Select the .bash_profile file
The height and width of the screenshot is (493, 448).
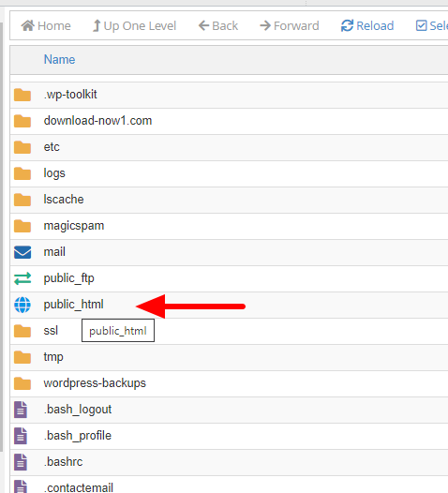(x=78, y=436)
